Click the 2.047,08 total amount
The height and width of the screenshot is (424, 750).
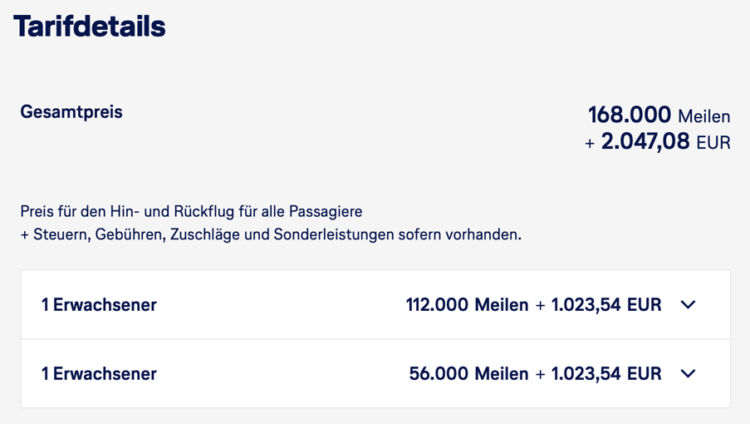point(645,142)
